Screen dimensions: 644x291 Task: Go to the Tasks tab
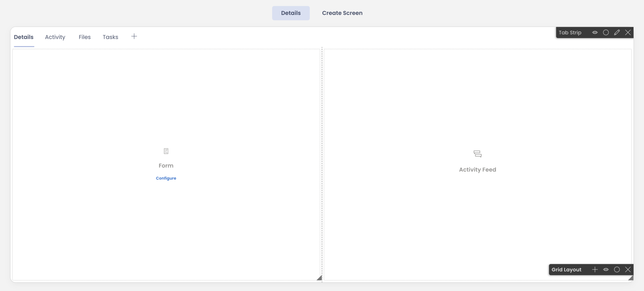110,37
